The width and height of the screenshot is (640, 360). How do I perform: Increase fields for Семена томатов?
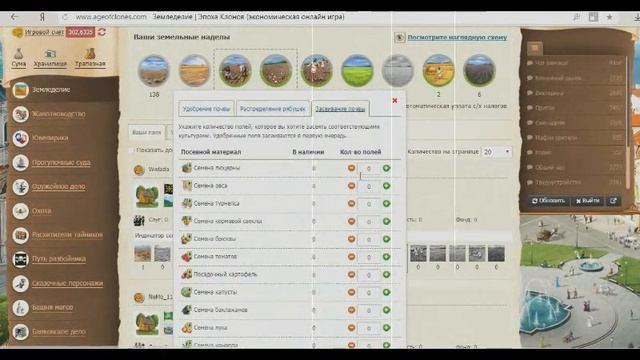point(386,257)
